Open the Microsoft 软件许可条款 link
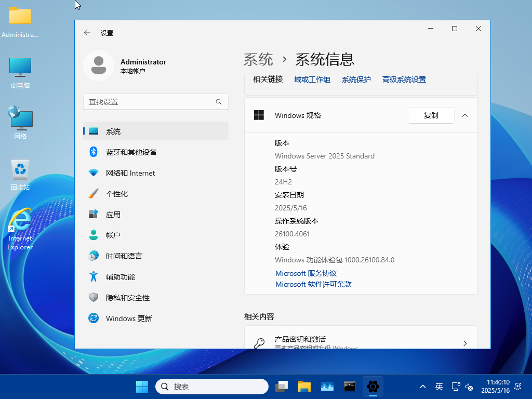The width and height of the screenshot is (532, 399). click(313, 284)
